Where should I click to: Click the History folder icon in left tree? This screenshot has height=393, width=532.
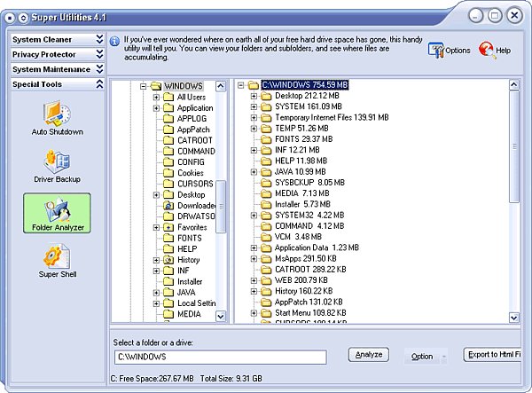tap(168, 260)
